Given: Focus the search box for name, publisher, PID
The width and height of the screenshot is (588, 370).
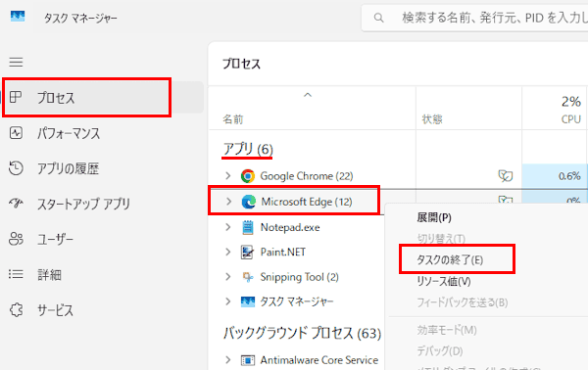Looking at the screenshot, I should (474, 18).
